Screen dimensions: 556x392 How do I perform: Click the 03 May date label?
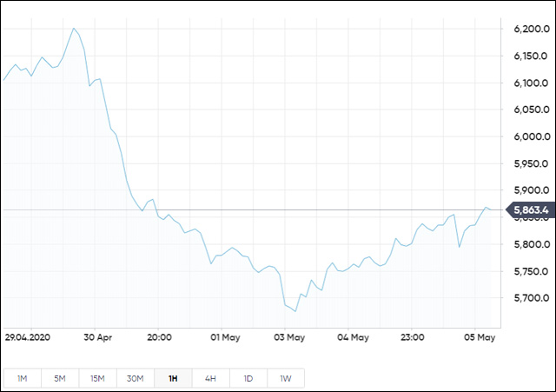click(289, 337)
